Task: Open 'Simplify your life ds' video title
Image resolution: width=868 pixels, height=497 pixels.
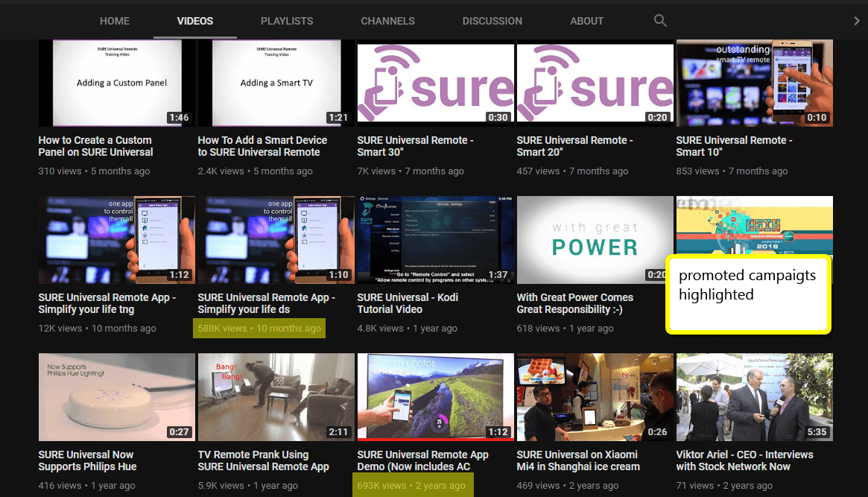Action: click(x=266, y=303)
